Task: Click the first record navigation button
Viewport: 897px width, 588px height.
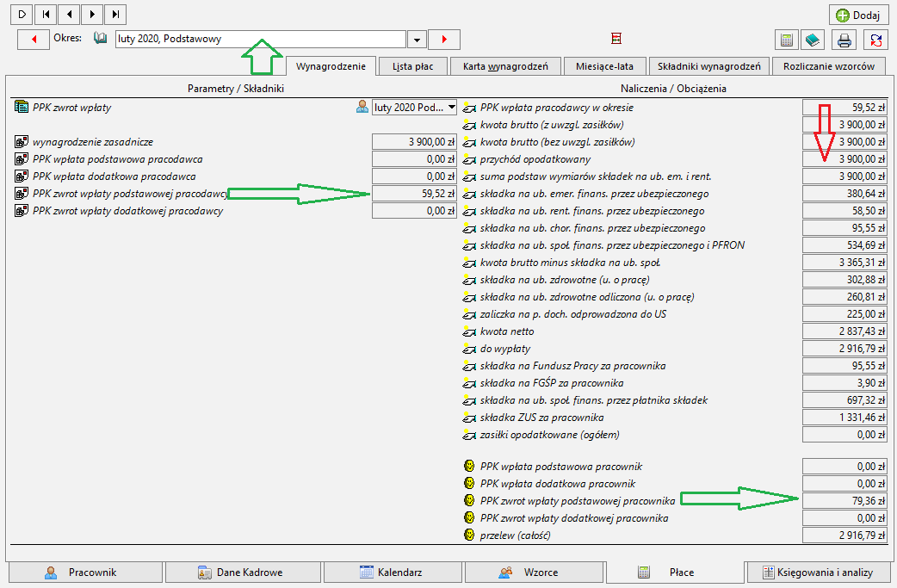Action: click(x=46, y=15)
